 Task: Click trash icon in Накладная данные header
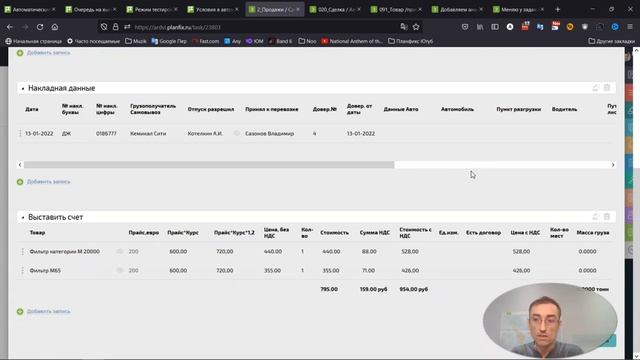click(607, 88)
